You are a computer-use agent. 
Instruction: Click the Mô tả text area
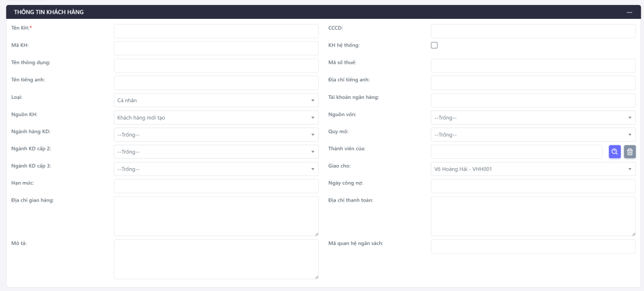pos(216,259)
